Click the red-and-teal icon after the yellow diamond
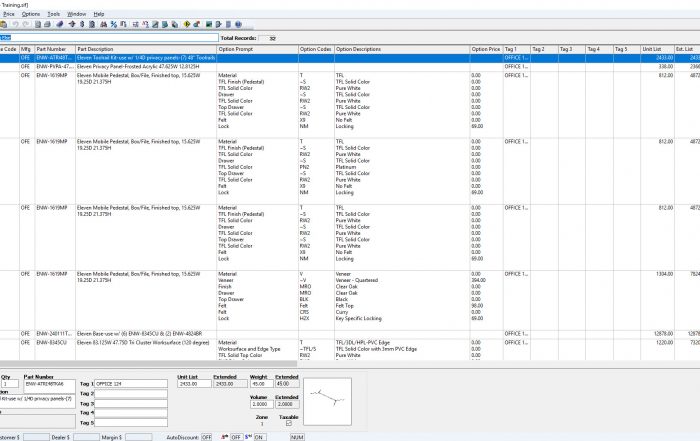Screen dimensions: 700x441 pyautogui.click(x=196, y=24)
